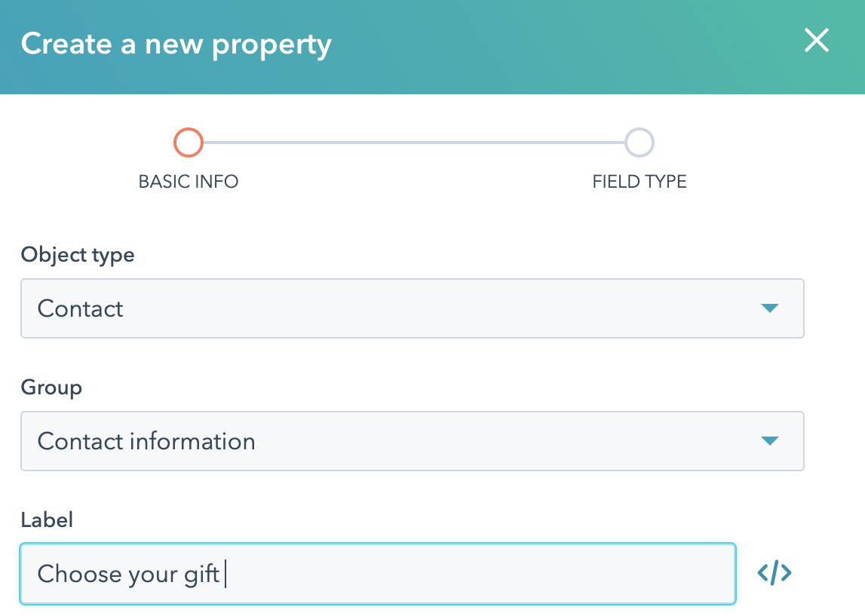The width and height of the screenshot is (865, 616).
Task: Click the BASIC INFO step label
Action: point(188,182)
